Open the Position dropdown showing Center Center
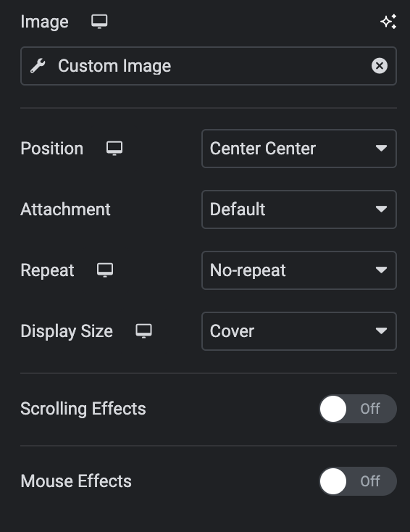Screen dimensions: 410x532 tap(299, 149)
